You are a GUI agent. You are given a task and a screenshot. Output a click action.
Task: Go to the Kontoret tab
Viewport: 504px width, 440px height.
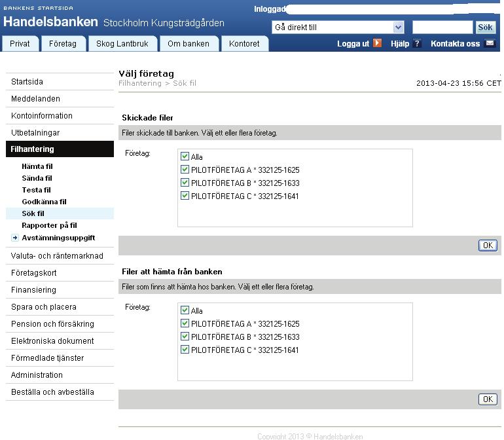coord(244,44)
